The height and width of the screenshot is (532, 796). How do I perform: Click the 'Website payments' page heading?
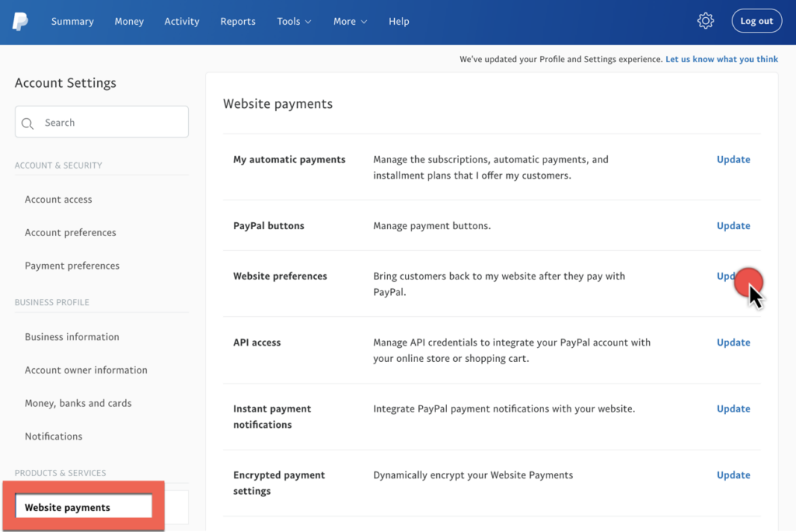tap(278, 103)
